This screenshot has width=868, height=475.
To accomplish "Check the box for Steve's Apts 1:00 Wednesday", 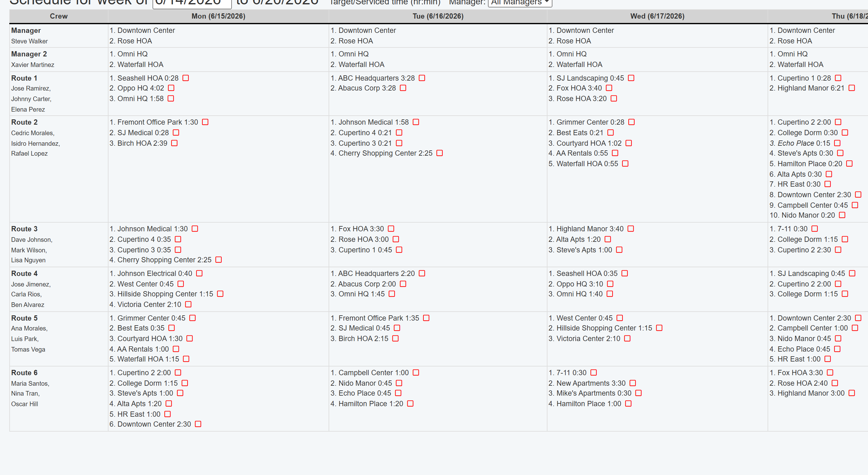I will coord(619,250).
